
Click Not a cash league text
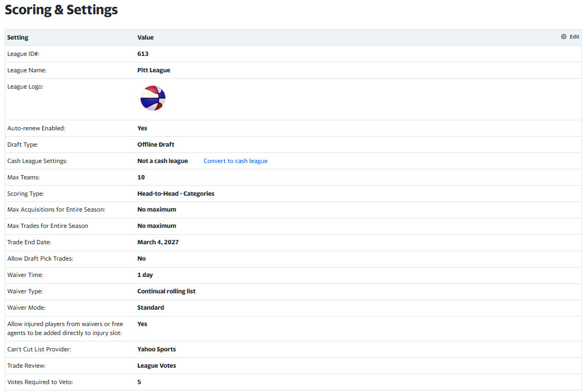pos(162,161)
